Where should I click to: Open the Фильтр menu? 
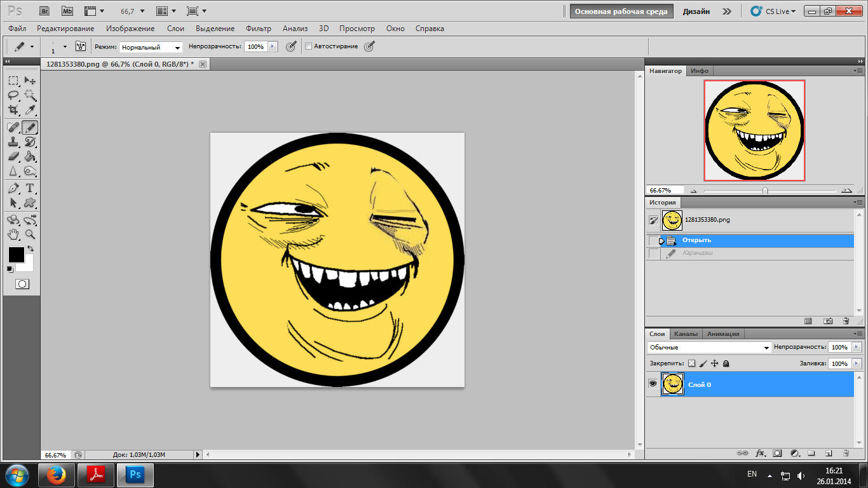pos(259,29)
